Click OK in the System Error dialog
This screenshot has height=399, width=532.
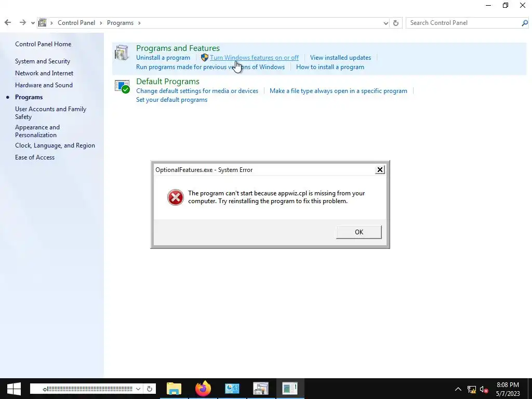(x=358, y=232)
